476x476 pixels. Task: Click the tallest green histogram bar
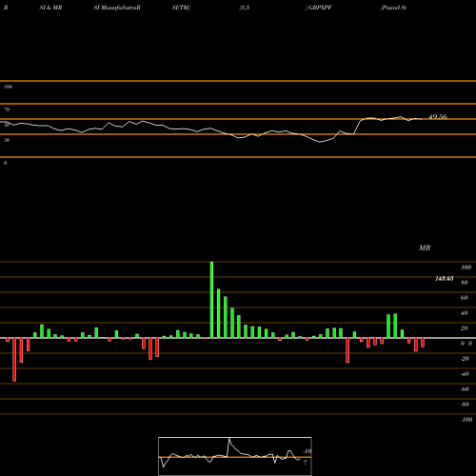coord(211,300)
